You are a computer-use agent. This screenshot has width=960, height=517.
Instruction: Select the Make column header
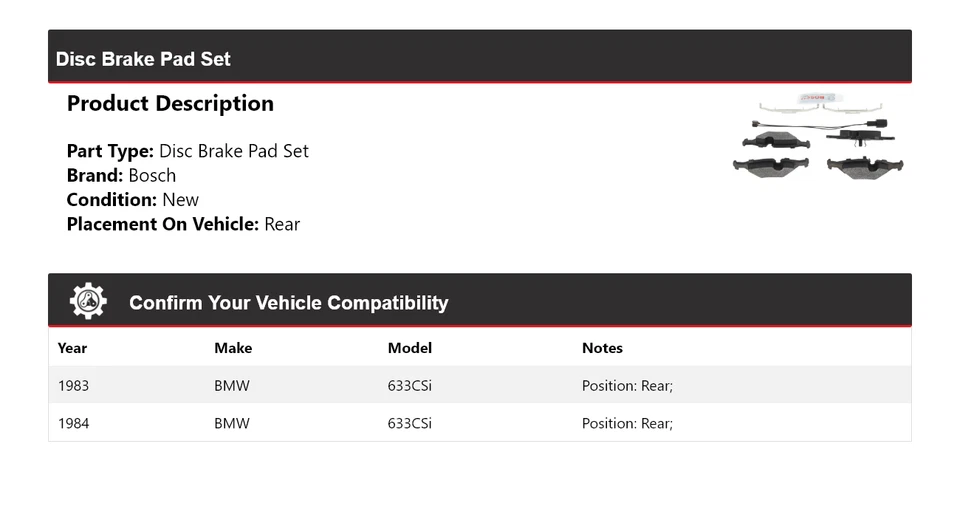click(x=233, y=348)
